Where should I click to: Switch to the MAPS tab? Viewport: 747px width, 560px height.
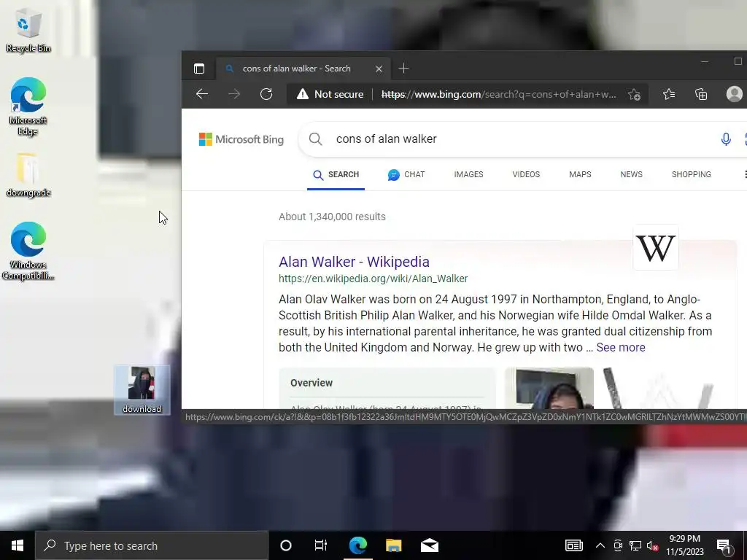pos(580,175)
